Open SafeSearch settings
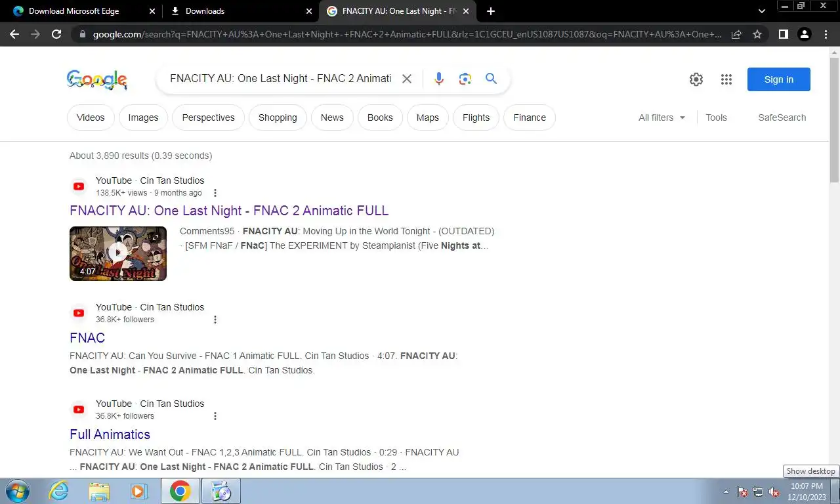This screenshot has height=504, width=840. (782, 117)
